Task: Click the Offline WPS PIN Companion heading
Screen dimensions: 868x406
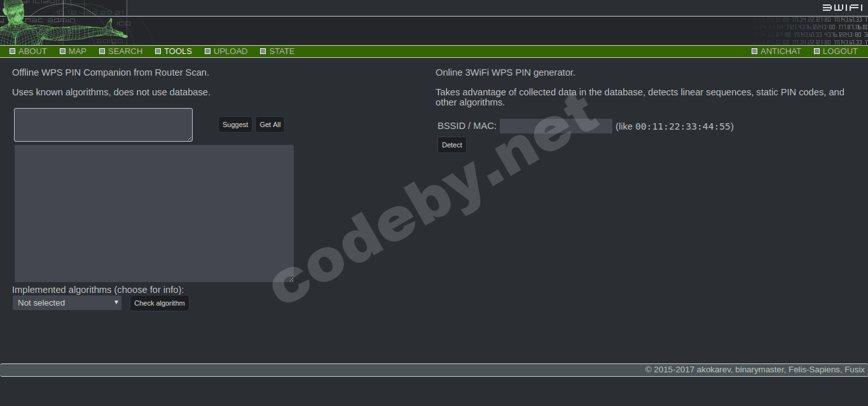Action: (x=111, y=72)
